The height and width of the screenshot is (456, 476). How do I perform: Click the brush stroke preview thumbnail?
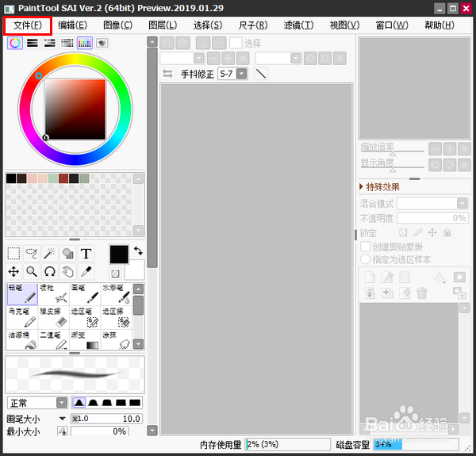[x=75, y=374]
